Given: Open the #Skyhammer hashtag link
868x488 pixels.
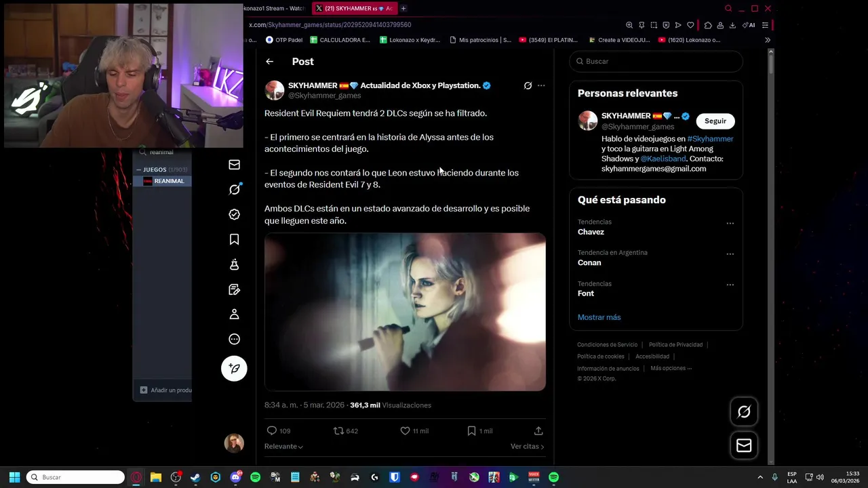Looking at the screenshot, I should point(710,139).
